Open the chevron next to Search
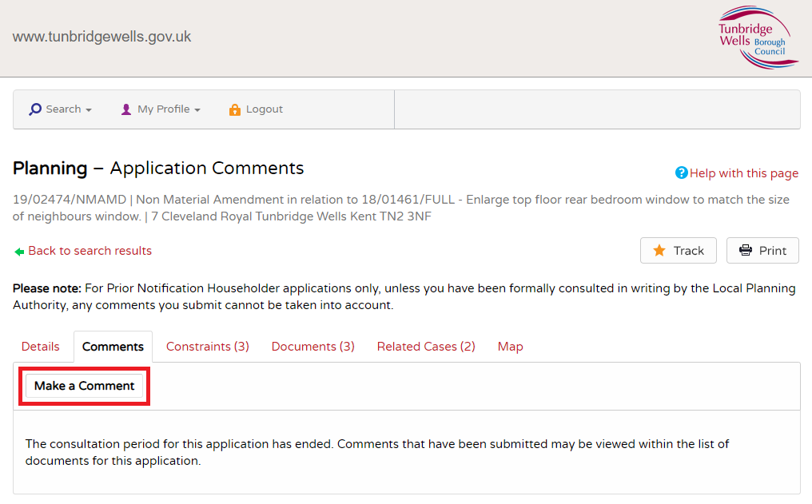The height and width of the screenshot is (504, 812). (x=88, y=109)
